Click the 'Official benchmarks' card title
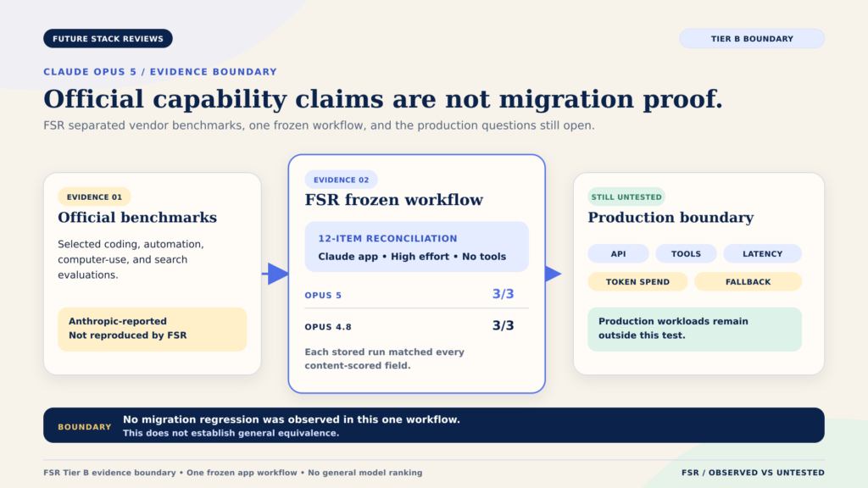This screenshot has width=868, height=488. point(137,218)
